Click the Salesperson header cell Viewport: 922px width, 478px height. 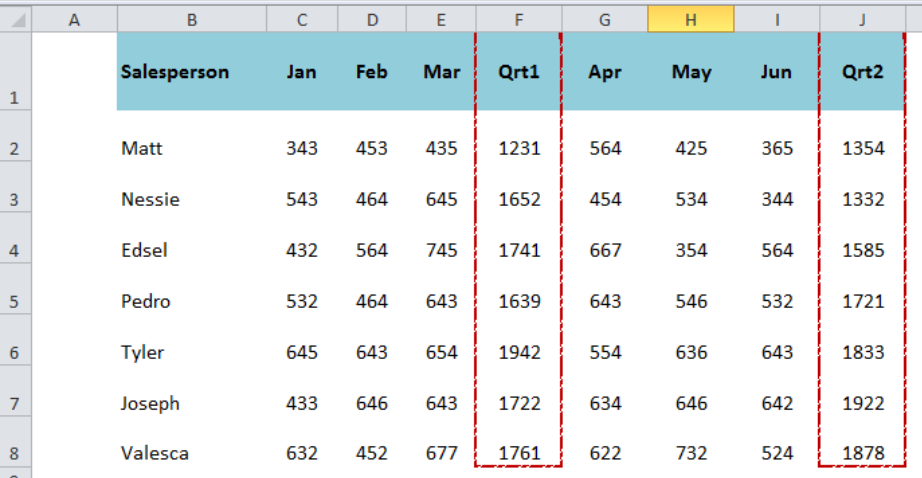click(192, 71)
